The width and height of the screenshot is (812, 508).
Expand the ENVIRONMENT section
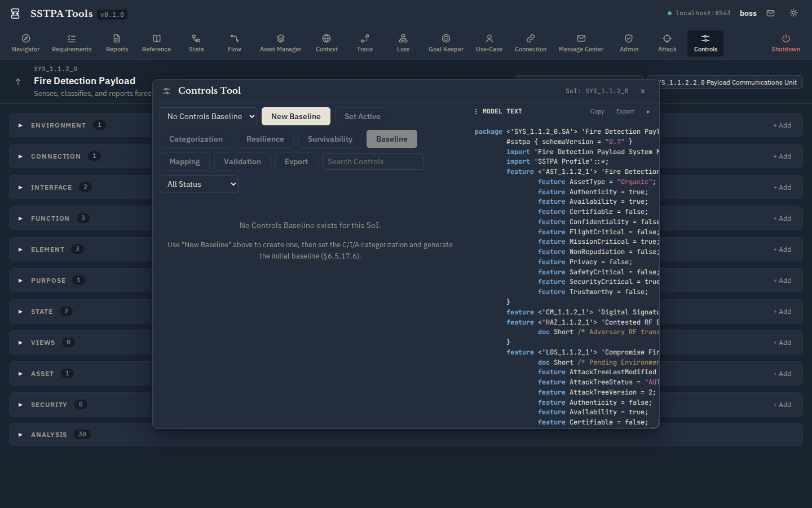coord(20,125)
